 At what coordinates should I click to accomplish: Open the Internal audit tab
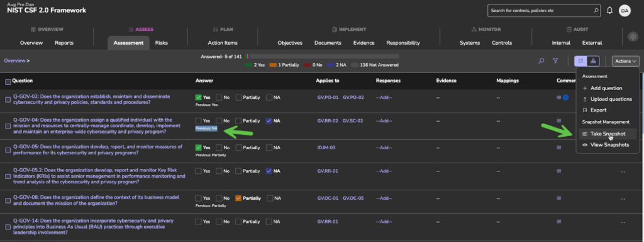point(561,43)
